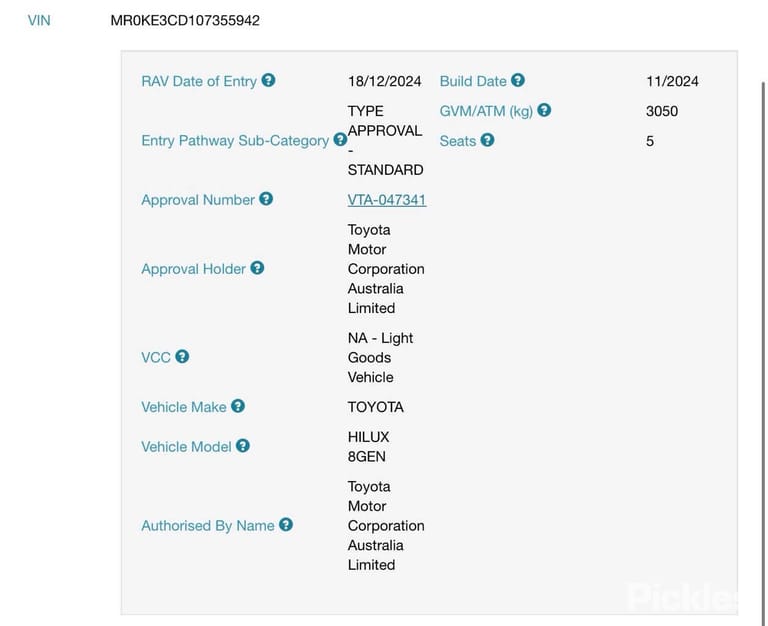This screenshot has height=626, width=768.
Task: Show help for Vehicle Make
Action: [238, 406]
